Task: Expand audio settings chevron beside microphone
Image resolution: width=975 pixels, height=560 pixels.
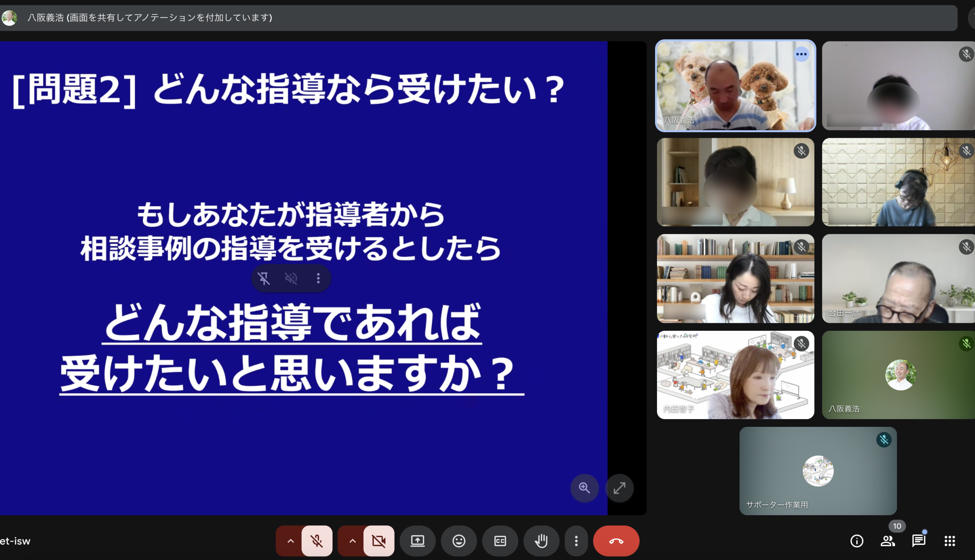Action: tap(291, 541)
